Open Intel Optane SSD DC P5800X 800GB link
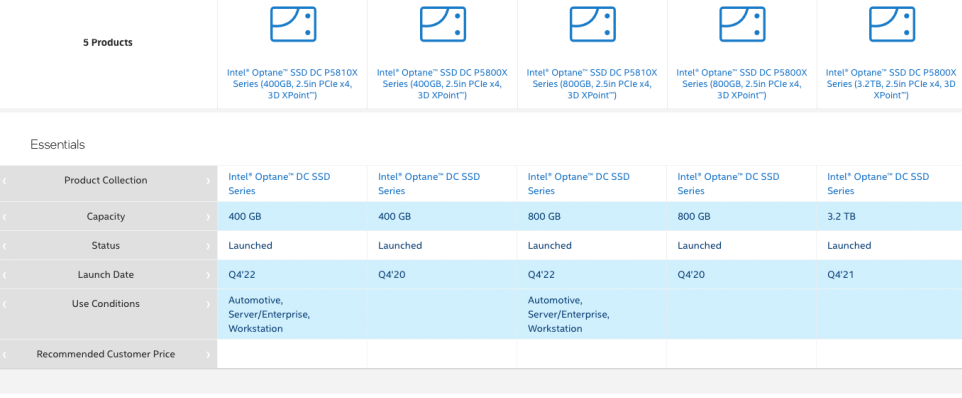Viewport: 962px width, 398px height. pos(742,84)
